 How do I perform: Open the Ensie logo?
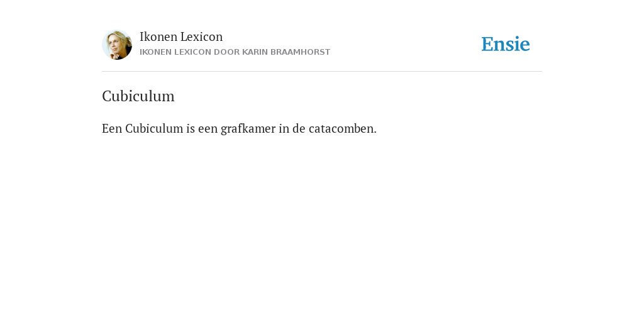[506, 44]
